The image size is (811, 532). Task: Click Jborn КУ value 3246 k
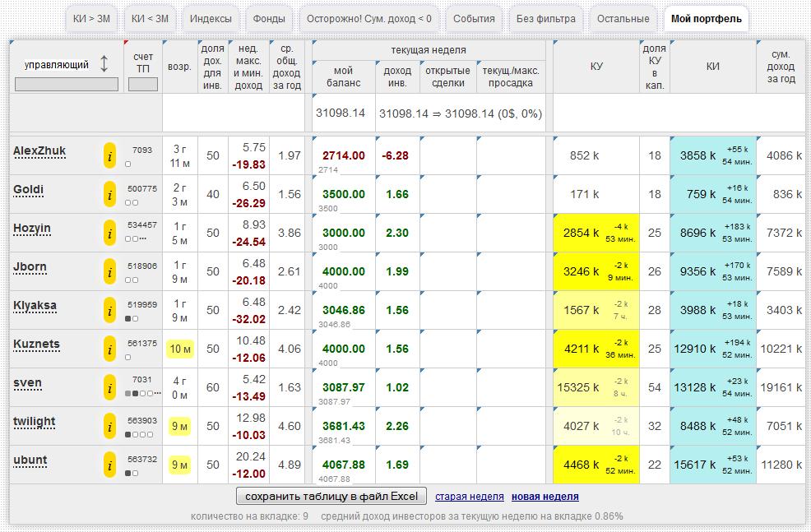click(581, 272)
